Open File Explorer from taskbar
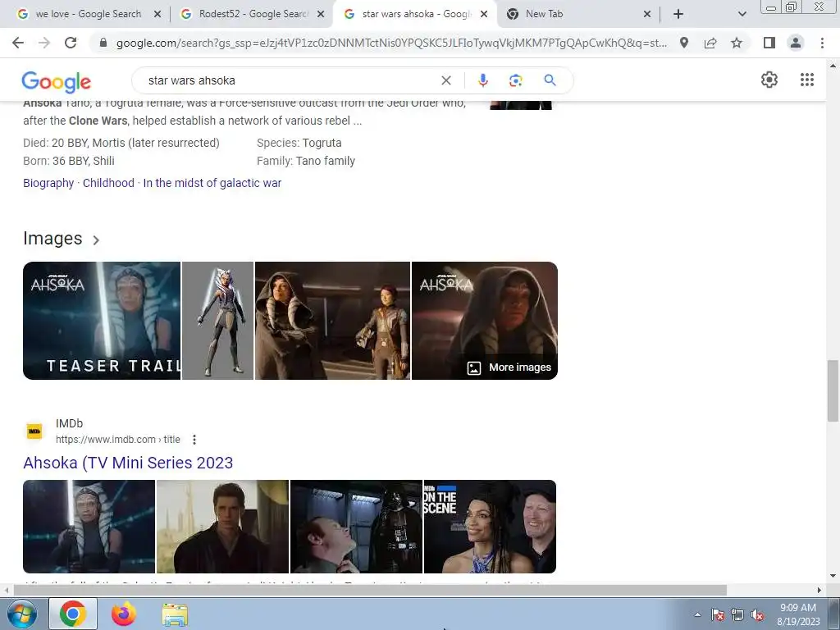This screenshot has height=630, width=840. click(x=175, y=614)
